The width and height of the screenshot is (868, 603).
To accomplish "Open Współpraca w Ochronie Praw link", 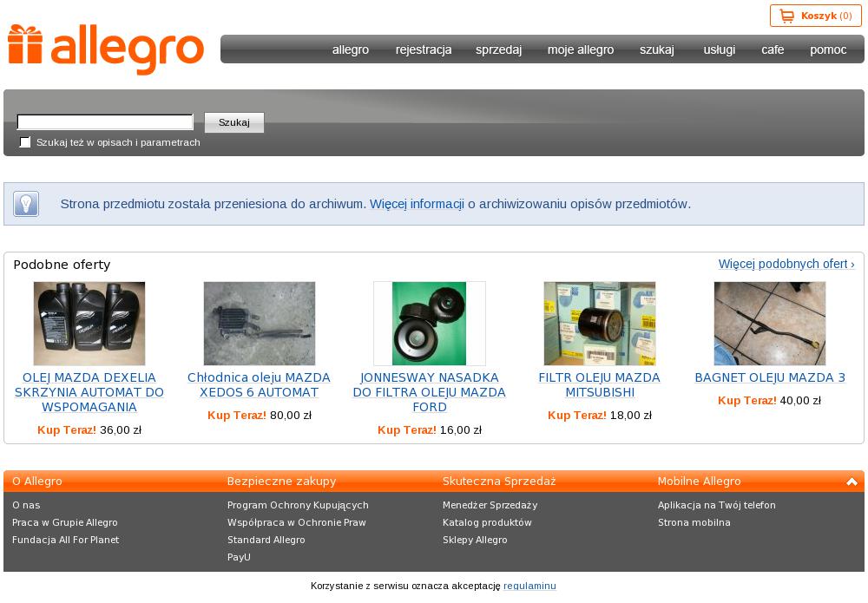I will [297, 522].
